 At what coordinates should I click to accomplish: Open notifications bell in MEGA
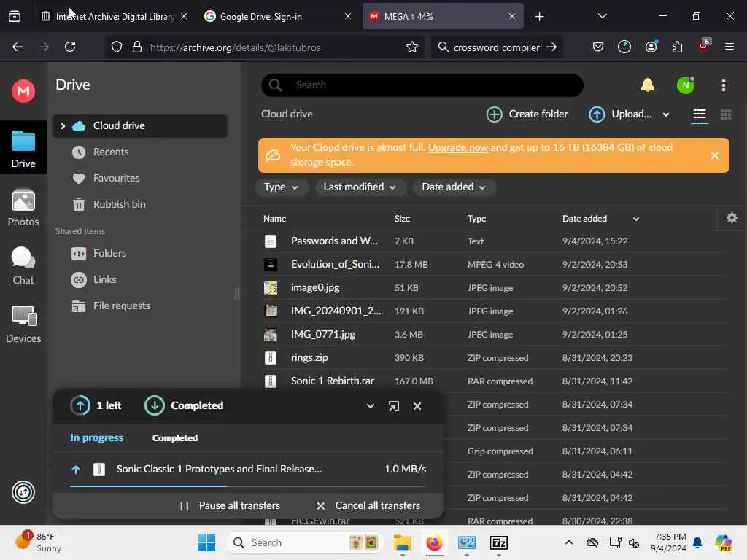coord(647,85)
